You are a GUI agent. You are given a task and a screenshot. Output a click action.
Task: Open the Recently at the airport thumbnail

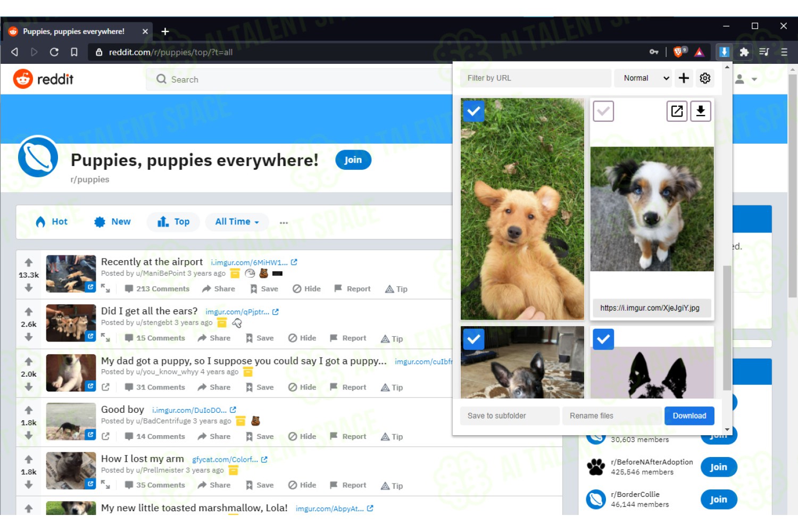[x=71, y=274]
